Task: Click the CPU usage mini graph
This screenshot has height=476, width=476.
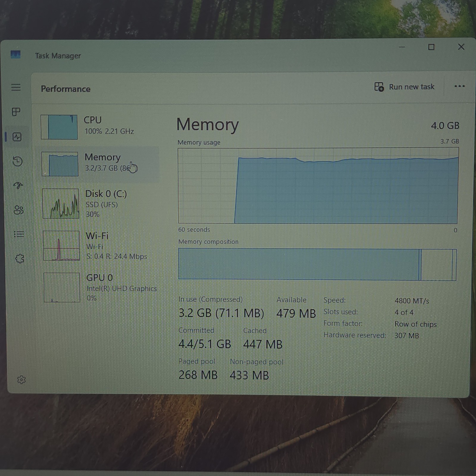Action: coord(59,127)
